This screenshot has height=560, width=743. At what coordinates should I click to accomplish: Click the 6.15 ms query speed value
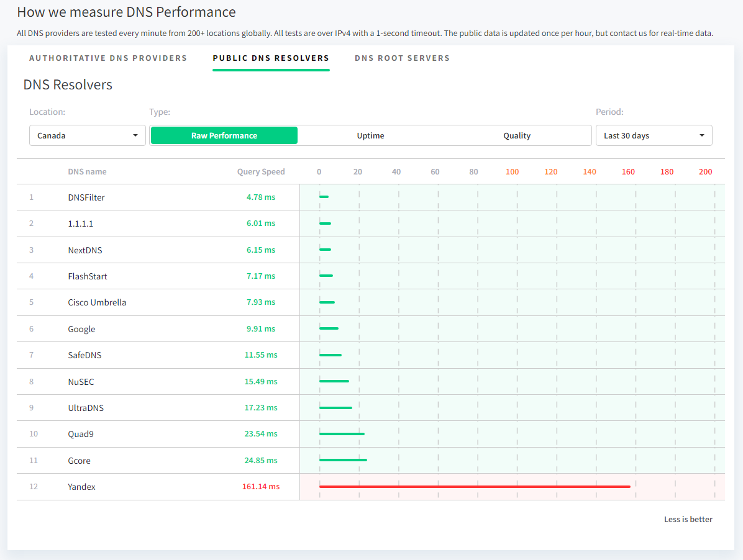click(261, 250)
